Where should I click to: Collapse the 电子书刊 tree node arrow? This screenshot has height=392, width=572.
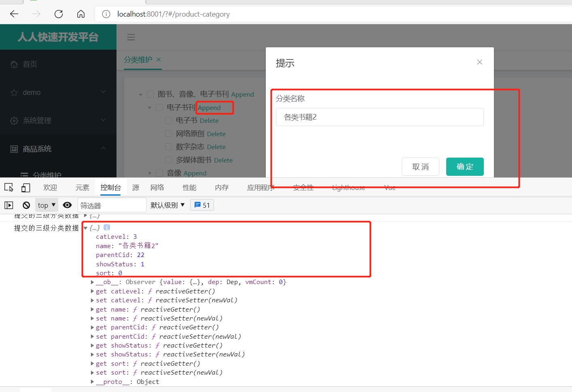tap(150, 107)
